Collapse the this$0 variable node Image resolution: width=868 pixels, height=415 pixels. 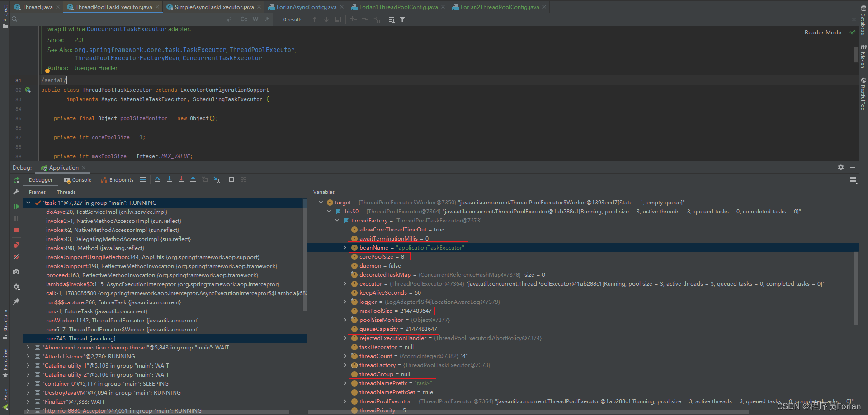(x=329, y=212)
